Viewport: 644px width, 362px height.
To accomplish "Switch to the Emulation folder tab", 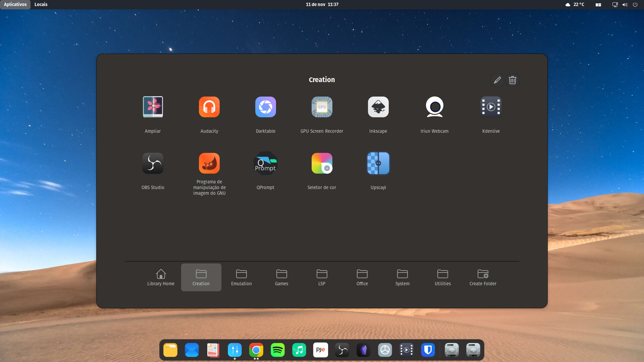I will (241, 278).
